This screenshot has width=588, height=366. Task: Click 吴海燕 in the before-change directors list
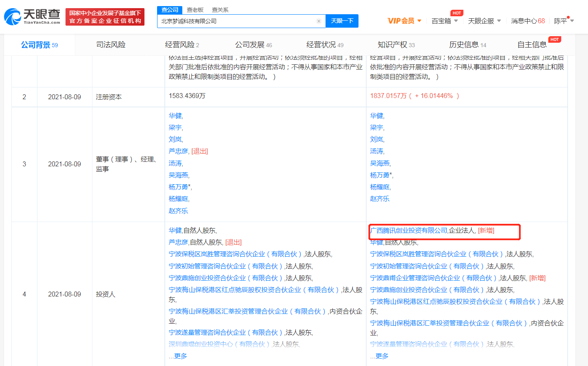pos(179,175)
